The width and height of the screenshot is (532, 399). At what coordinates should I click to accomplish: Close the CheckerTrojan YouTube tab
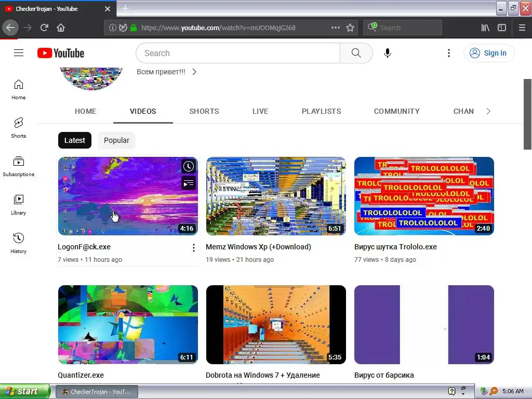[107, 9]
